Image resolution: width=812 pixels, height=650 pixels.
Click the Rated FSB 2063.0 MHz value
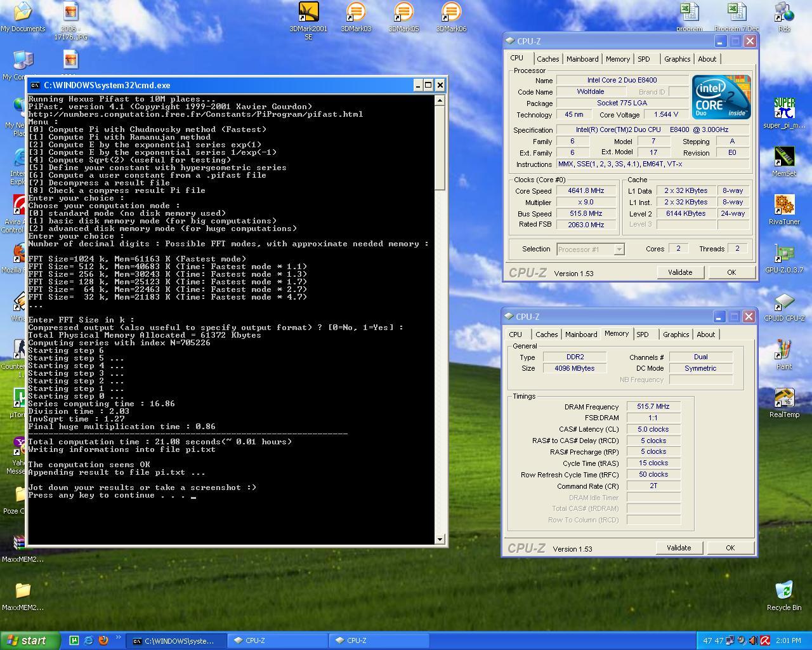(586, 225)
